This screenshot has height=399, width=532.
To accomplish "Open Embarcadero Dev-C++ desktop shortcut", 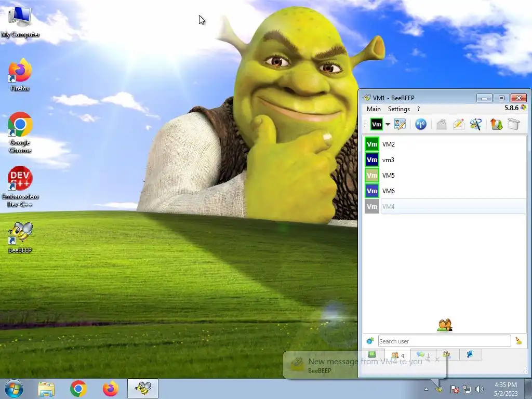I will (20, 187).
